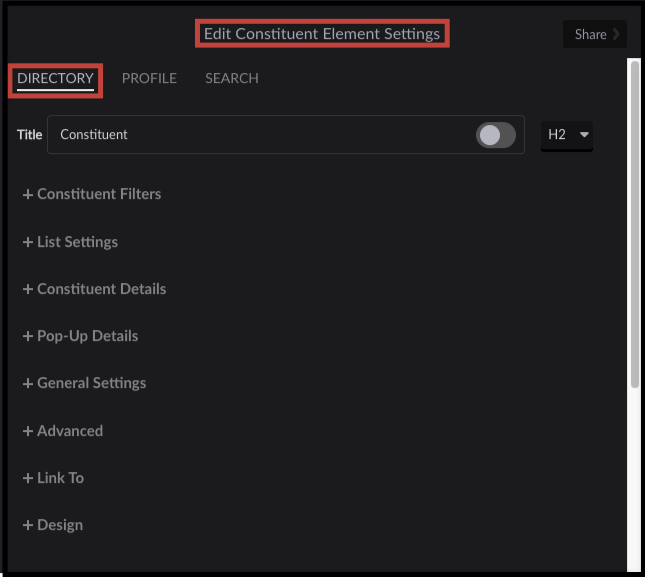Image resolution: width=645 pixels, height=577 pixels.
Task: Open the H2 heading level dropdown
Action: [x=567, y=135]
